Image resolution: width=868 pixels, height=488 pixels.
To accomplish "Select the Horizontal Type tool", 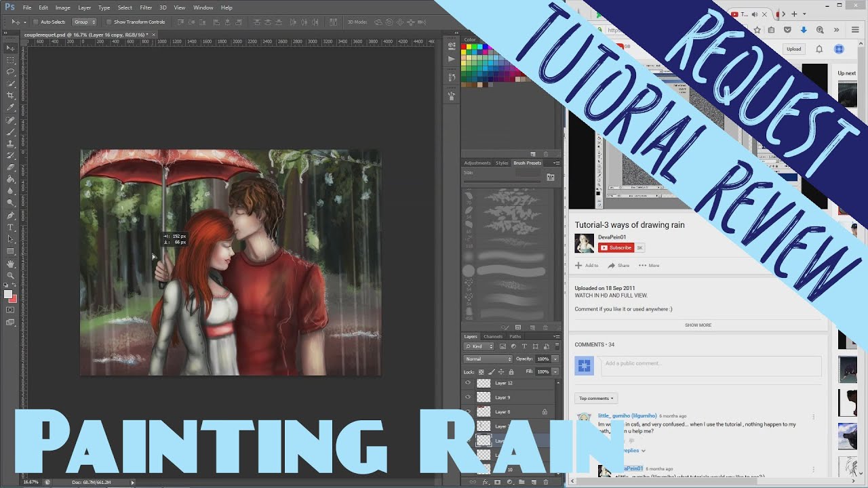I will click(x=10, y=227).
